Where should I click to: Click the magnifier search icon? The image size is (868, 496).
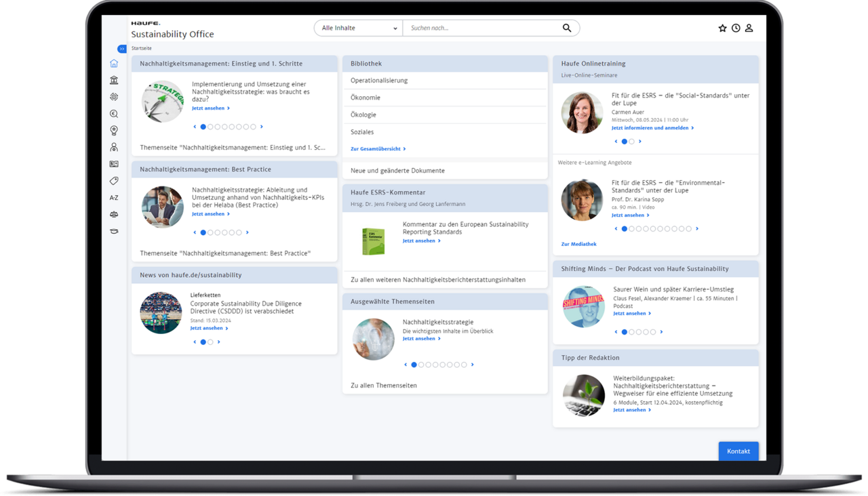pyautogui.click(x=567, y=28)
